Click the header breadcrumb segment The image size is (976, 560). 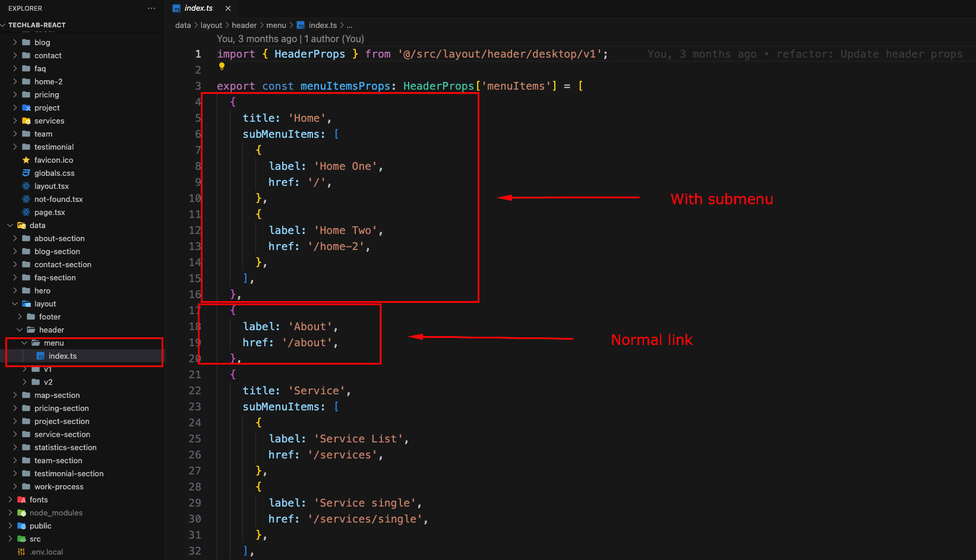pos(244,26)
